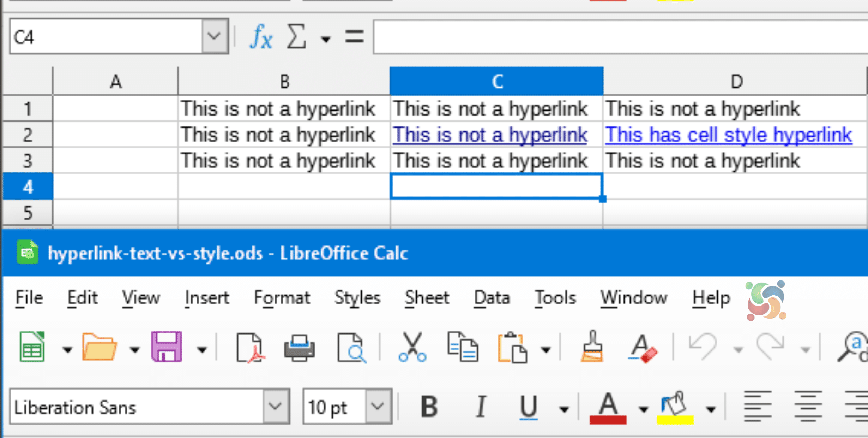Image resolution: width=868 pixels, height=438 pixels.
Task: Click the underlined blue text in cell C2
Action: (490, 135)
